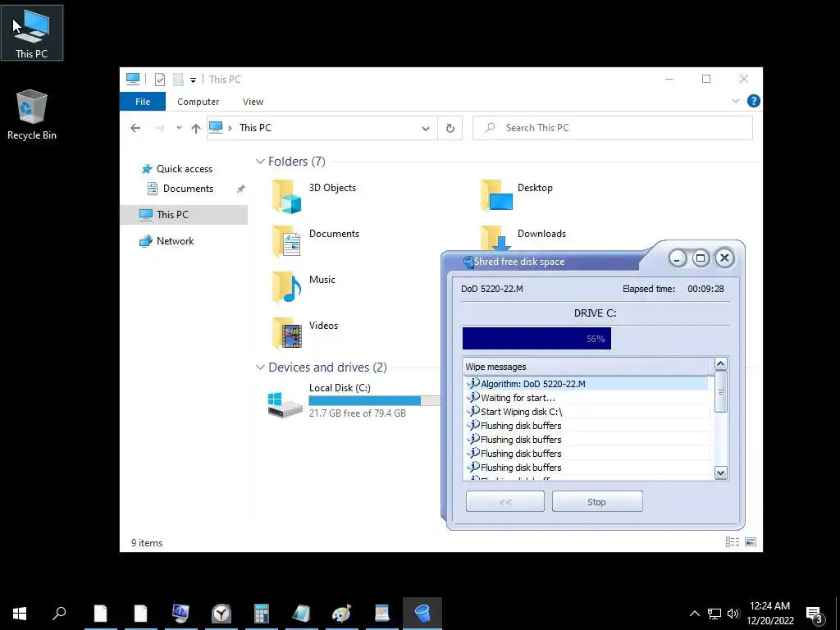The width and height of the screenshot is (840, 630).
Task: Click wipe messages scroll down arrow
Action: click(x=720, y=472)
